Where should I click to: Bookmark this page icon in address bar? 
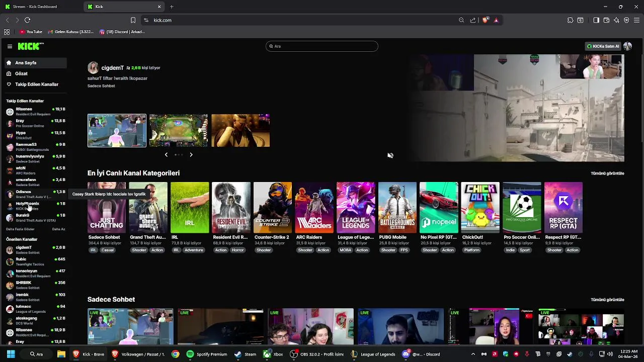point(133,20)
